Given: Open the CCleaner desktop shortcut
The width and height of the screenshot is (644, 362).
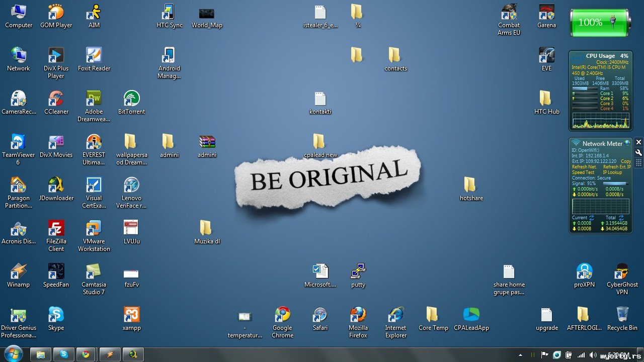Looking at the screenshot, I should point(56,100).
